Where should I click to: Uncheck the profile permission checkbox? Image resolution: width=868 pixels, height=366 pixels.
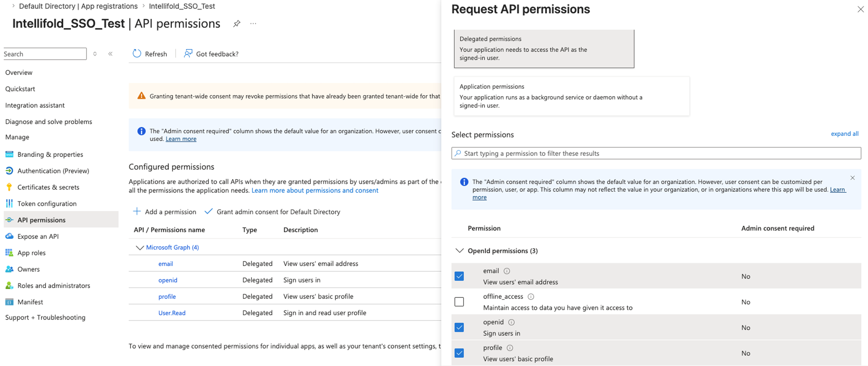[459, 353]
